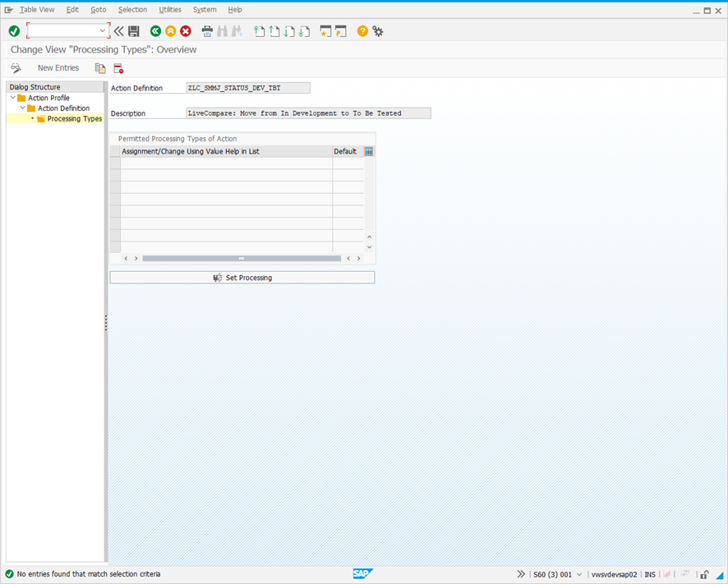Screen dimensions: 728x584
Task: Open Customize Local Layout gear icon
Action: coord(377,31)
